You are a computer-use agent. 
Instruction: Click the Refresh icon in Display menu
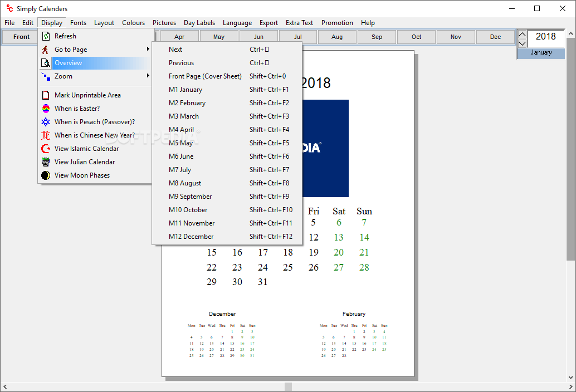pos(46,36)
